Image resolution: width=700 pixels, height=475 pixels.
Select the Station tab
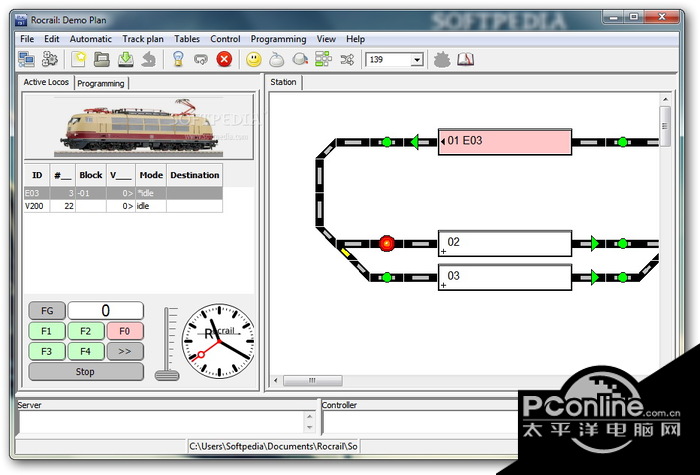283,82
